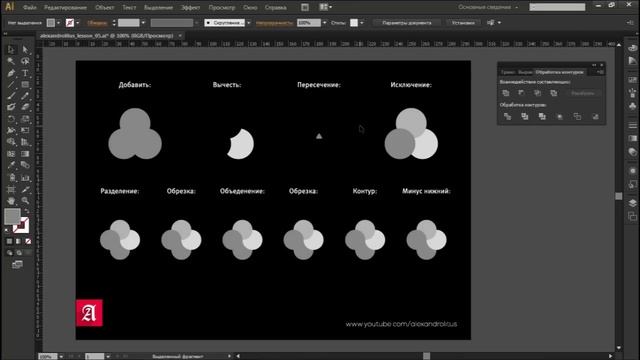Click Unite shape mode in Pathfinder panel
The width and height of the screenshot is (640, 360).
[x=506, y=93]
